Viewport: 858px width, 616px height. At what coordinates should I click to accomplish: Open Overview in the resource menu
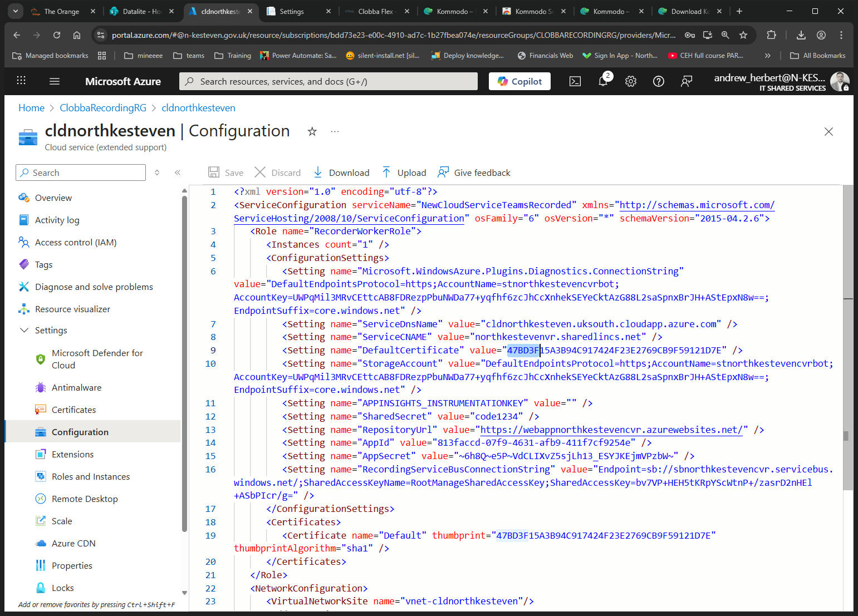(x=53, y=198)
